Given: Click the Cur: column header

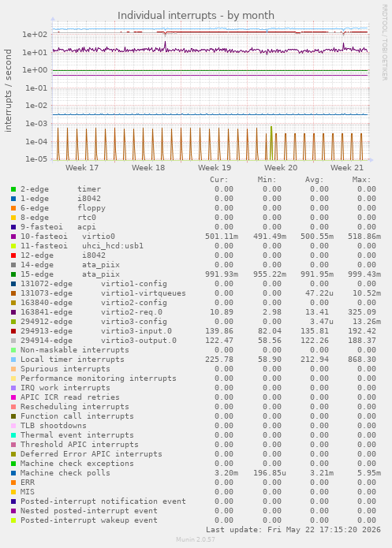Looking at the screenshot, I should (219, 180).
